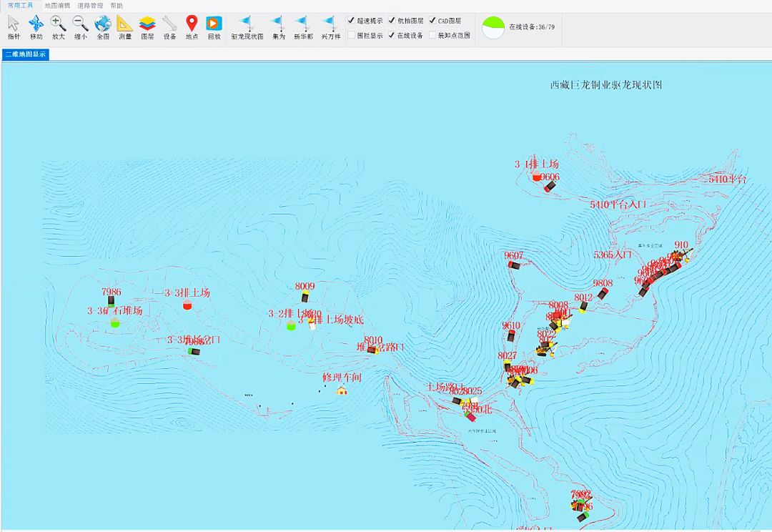Click the green online-devices pie chart

coord(493,28)
